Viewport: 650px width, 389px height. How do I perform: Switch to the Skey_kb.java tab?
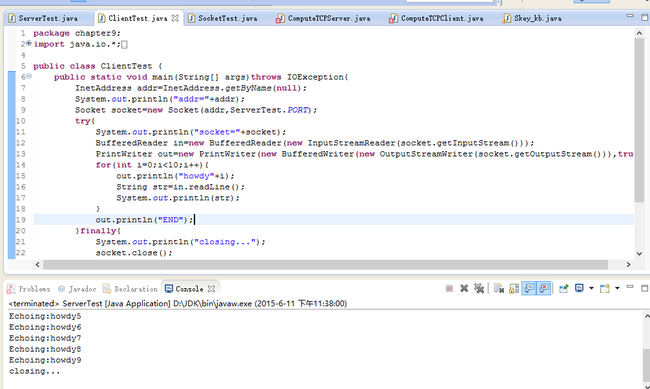click(x=538, y=18)
